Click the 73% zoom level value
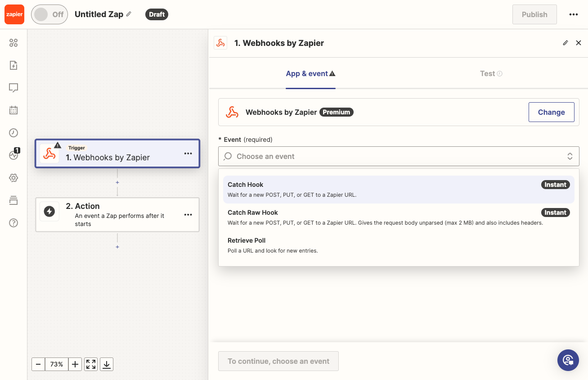This screenshot has height=380, width=588. click(x=57, y=364)
